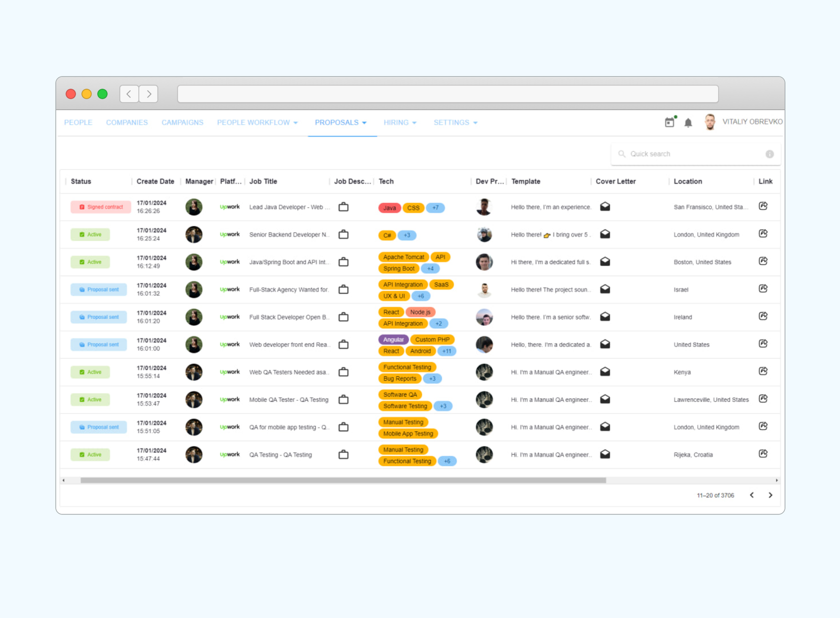Open cover letter for Kenya row
Viewport: 840px width, 618px height.
pyautogui.click(x=605, y=372)
